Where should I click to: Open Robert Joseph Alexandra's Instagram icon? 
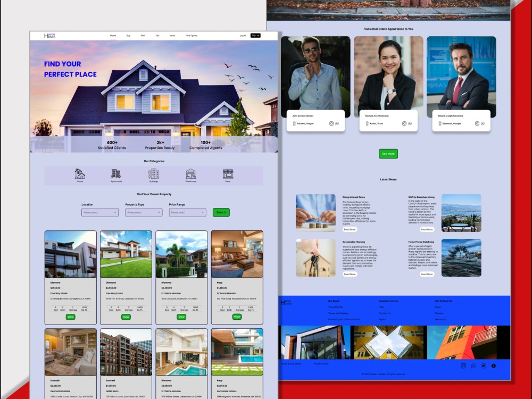pos(477,123)
